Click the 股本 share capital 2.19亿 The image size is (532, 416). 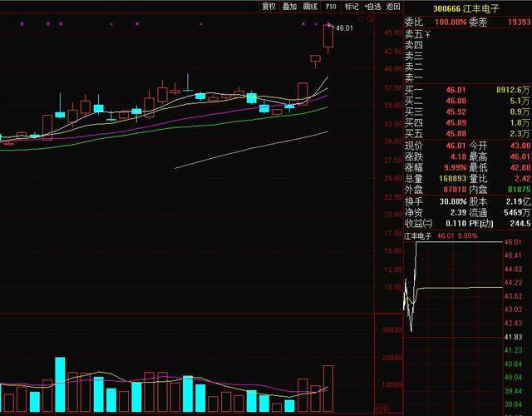tap(519, 201)
